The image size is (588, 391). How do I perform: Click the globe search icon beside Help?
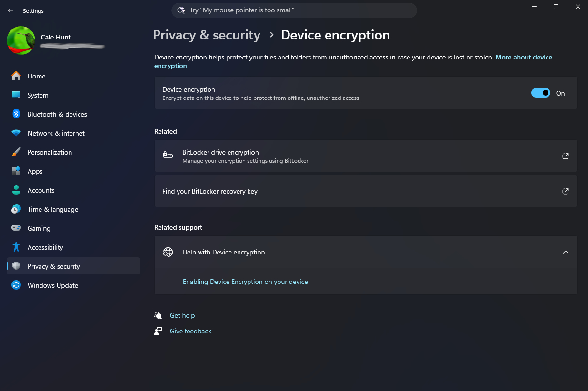click(x=168, y=252)
